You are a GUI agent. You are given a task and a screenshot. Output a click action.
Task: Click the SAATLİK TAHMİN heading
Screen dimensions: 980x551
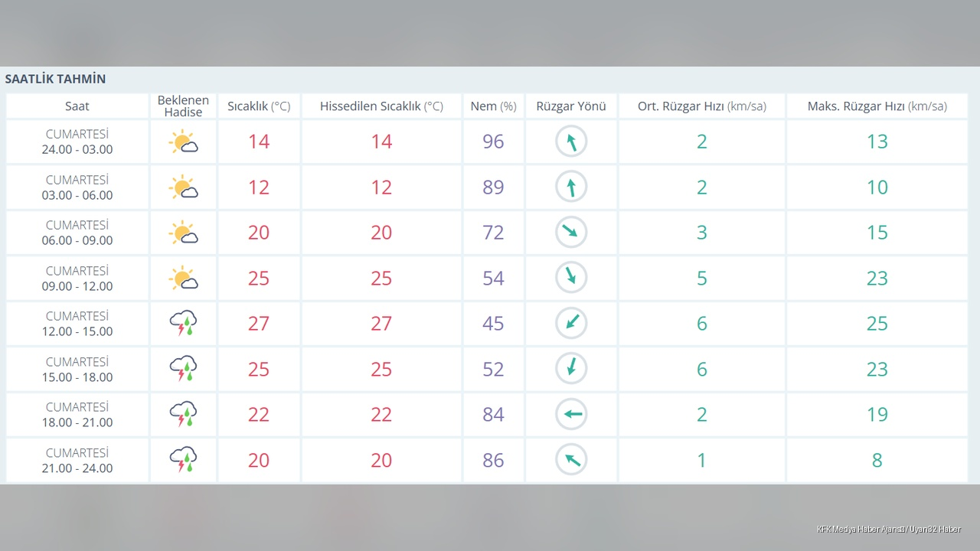tap(55, 79)
